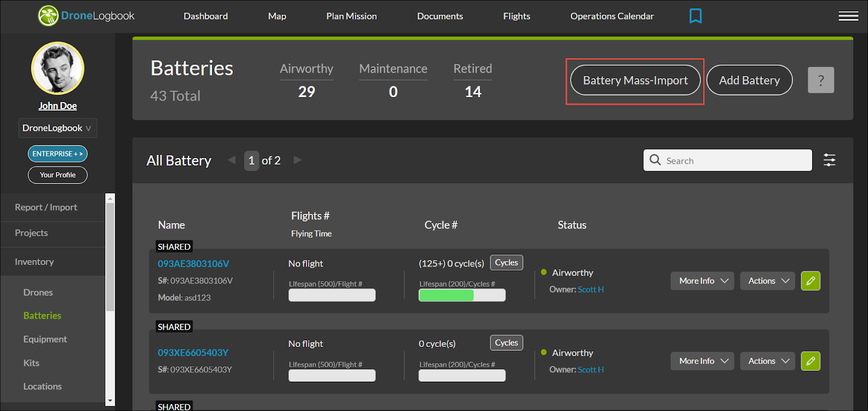Click SHARED tag above 093AE3803106V

click(x=174, y=246)
